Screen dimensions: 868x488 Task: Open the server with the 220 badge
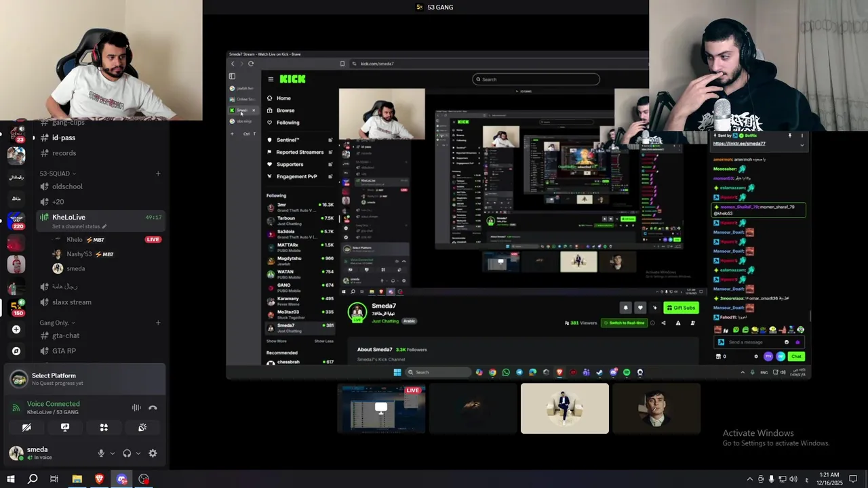tap(16, 221)
